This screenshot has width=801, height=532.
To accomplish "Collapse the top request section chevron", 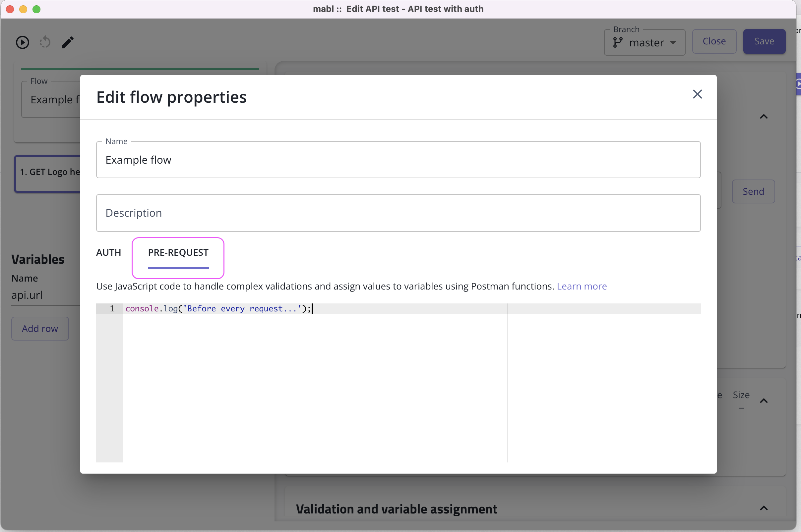I will [x=763, y=117].
